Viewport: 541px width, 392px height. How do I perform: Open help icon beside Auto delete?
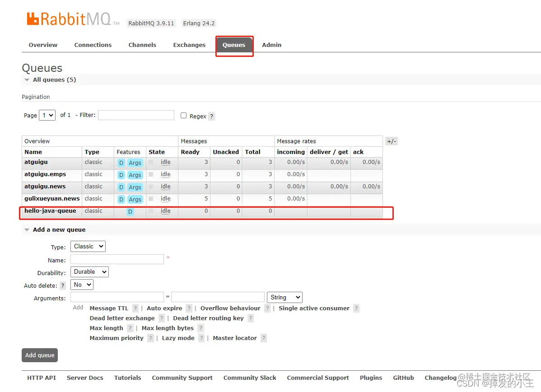pos(62,286)
